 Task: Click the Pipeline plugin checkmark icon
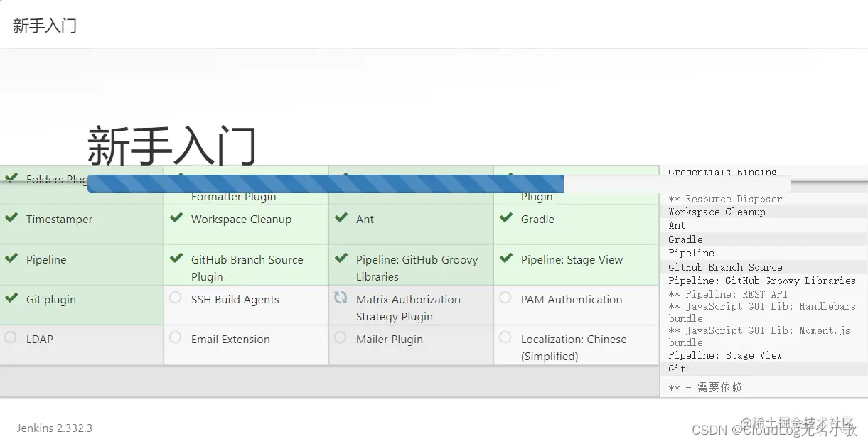[x=11, y=258]
